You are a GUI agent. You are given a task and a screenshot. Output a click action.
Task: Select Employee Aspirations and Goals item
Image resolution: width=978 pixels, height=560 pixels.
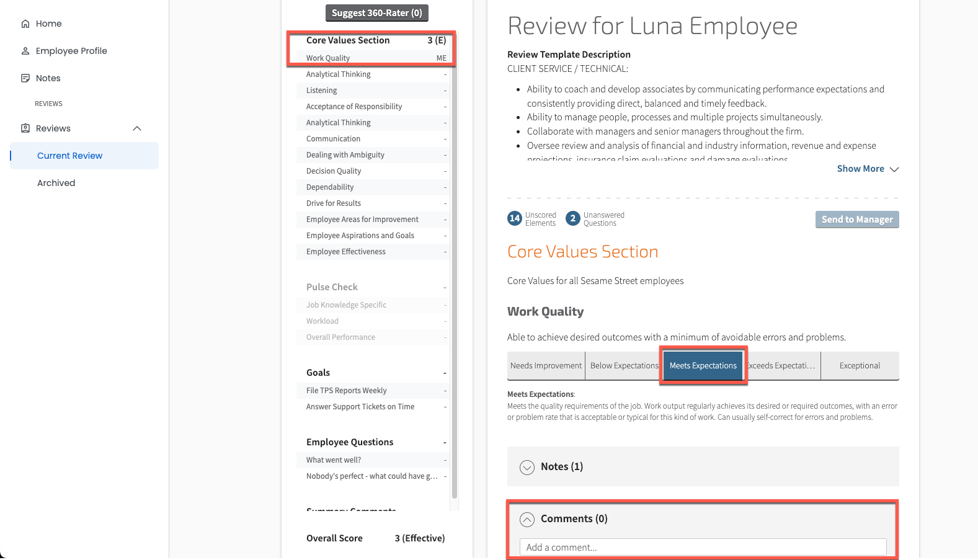pyautogui.click(x=372, y=236)
